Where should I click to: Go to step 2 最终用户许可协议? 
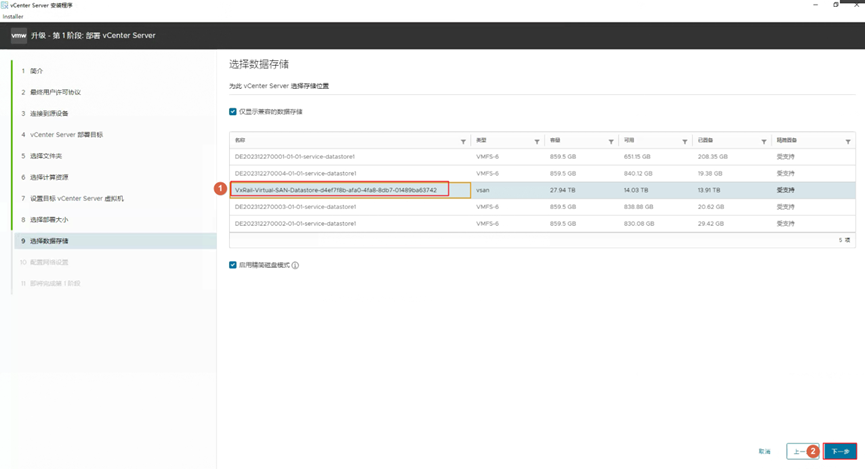tap(55, 92)
